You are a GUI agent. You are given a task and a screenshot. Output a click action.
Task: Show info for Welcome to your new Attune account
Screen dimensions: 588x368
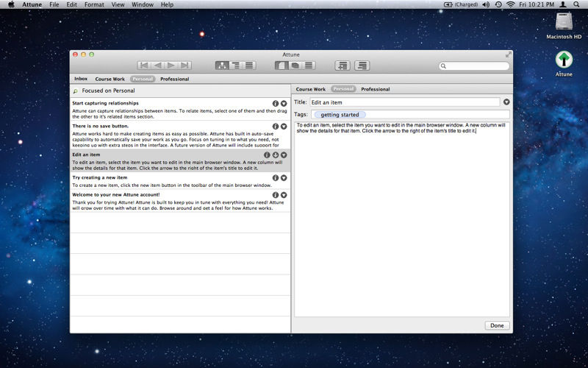click(x=275, y=195)
